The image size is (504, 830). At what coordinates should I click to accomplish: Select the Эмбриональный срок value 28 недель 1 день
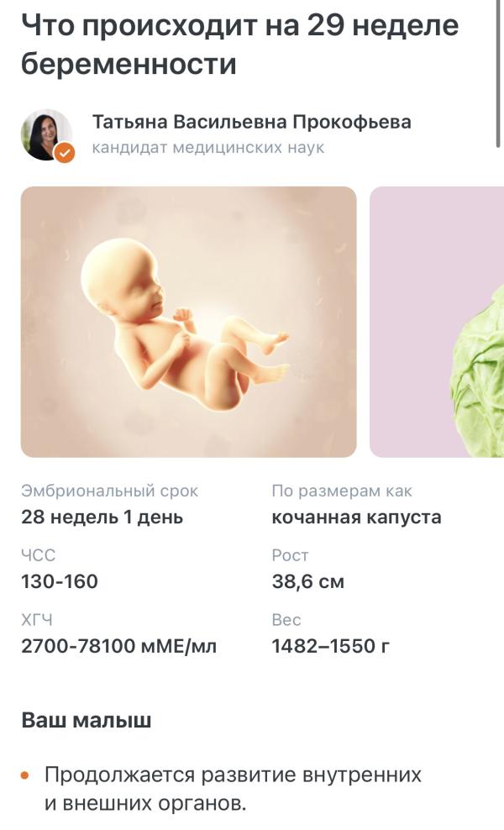tap(102, 517)
